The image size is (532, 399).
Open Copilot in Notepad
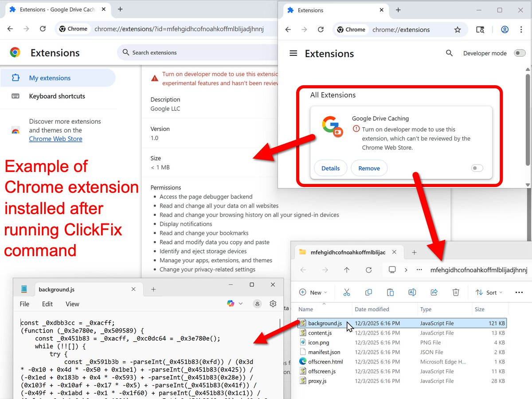pyautogui.click(x=230, y=303)
